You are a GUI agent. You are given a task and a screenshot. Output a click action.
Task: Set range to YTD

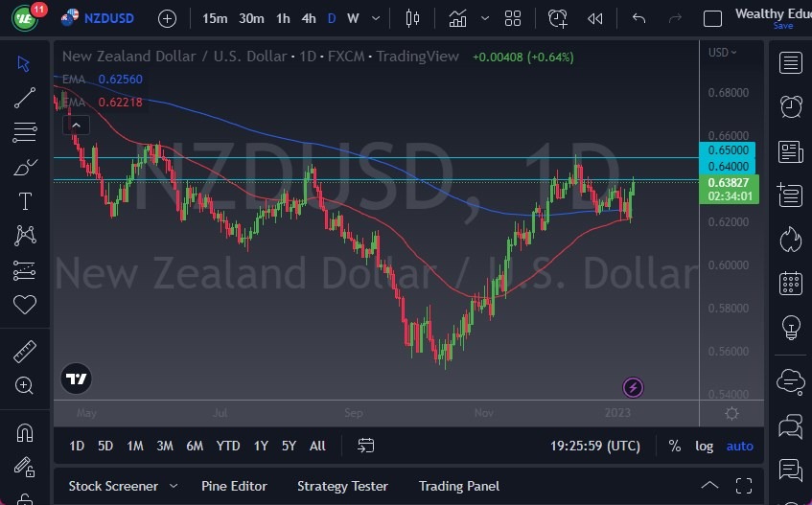pos(228,446)
